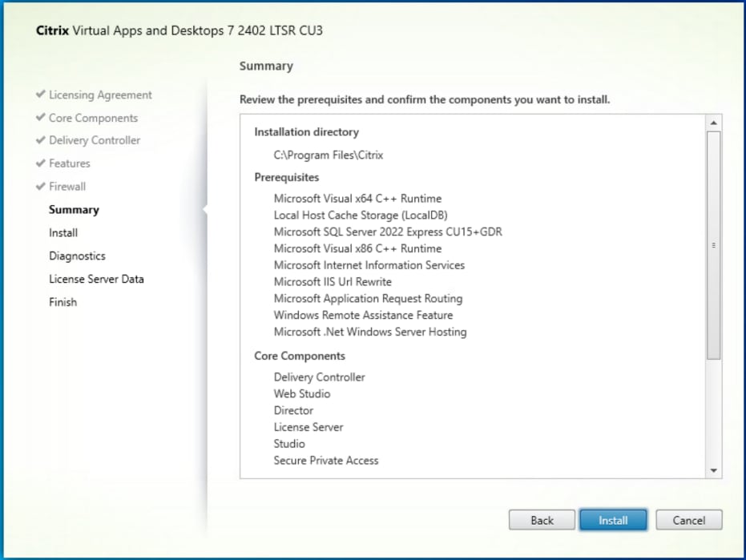This screenshot has width=746, height=560.
Task: Click Microsoft Internet Information Services entry
Action: (369, 265)
